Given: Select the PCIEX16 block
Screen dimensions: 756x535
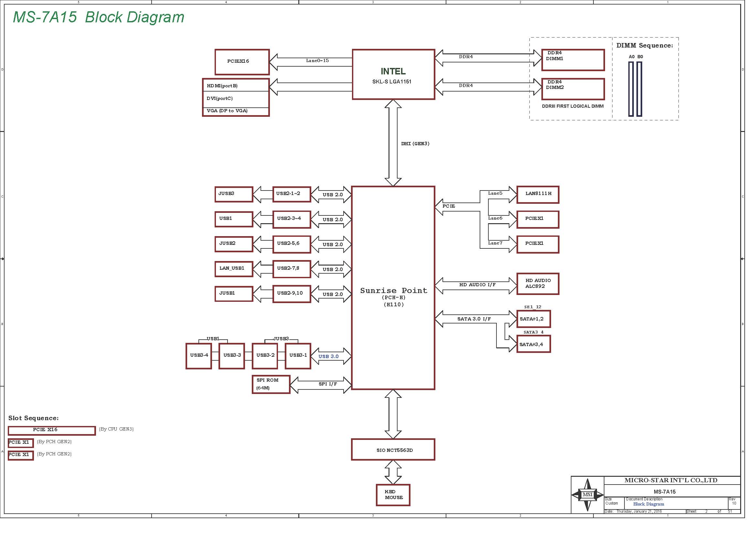Looking at the screenshot, I should coord(242,62).
